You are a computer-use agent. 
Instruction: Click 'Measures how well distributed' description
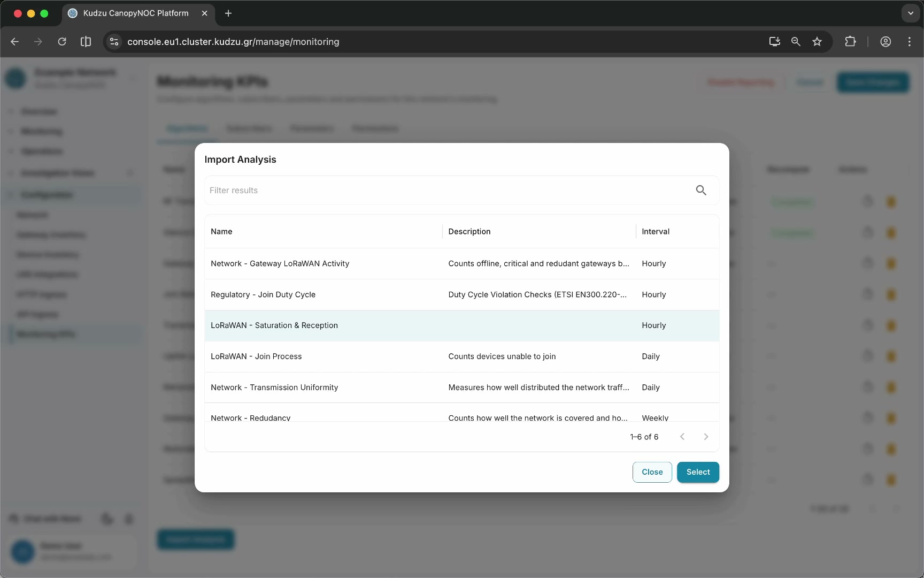(538, 387)
